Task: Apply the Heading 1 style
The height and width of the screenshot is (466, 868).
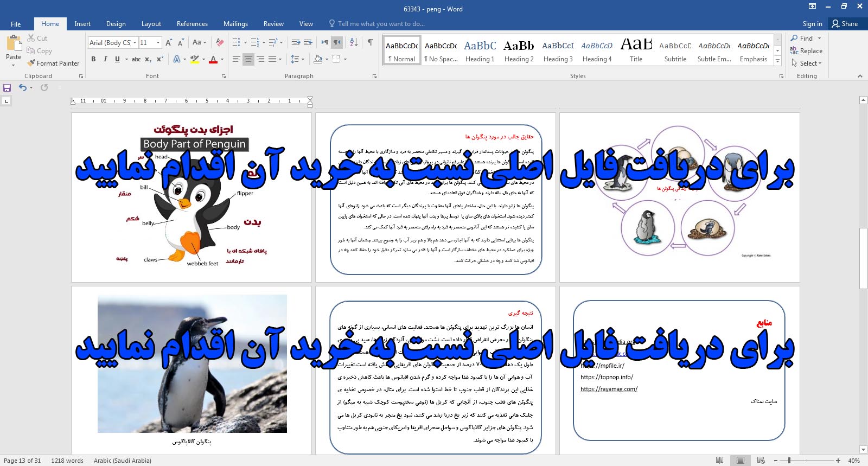Action: coord(480,51)
